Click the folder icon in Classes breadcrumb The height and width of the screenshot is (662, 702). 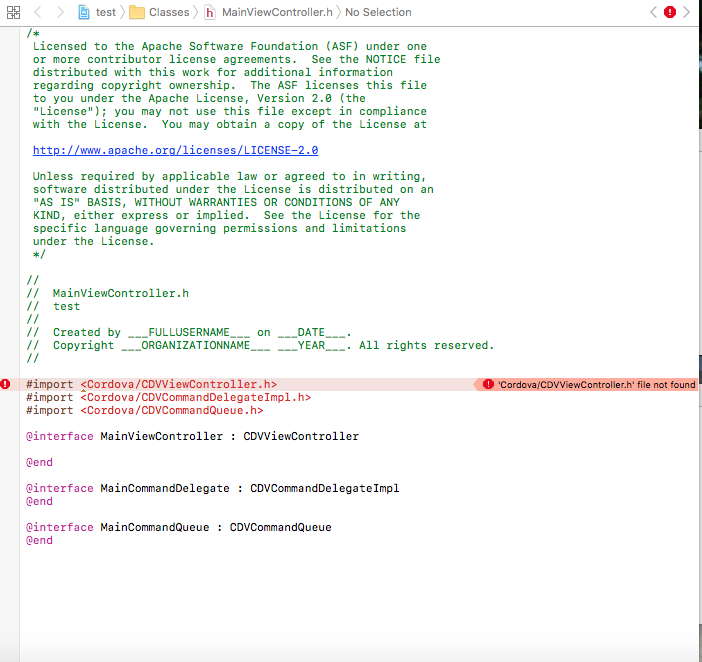137,12
